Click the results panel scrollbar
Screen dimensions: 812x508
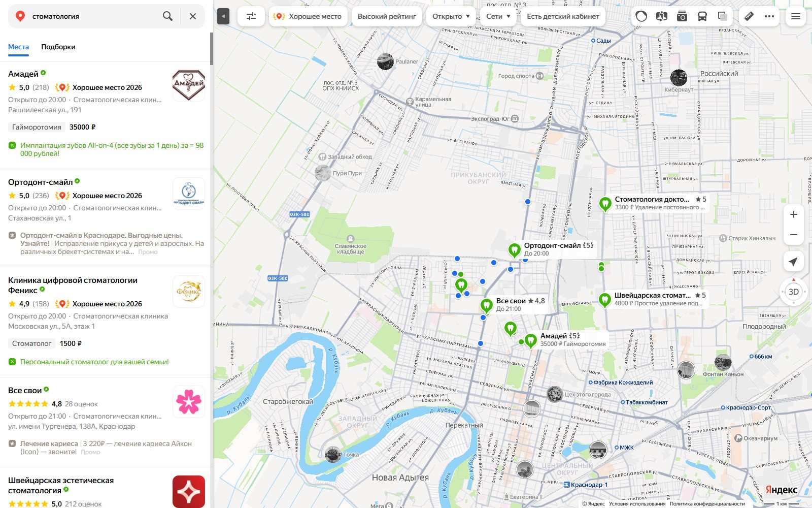tap(211, 48)
